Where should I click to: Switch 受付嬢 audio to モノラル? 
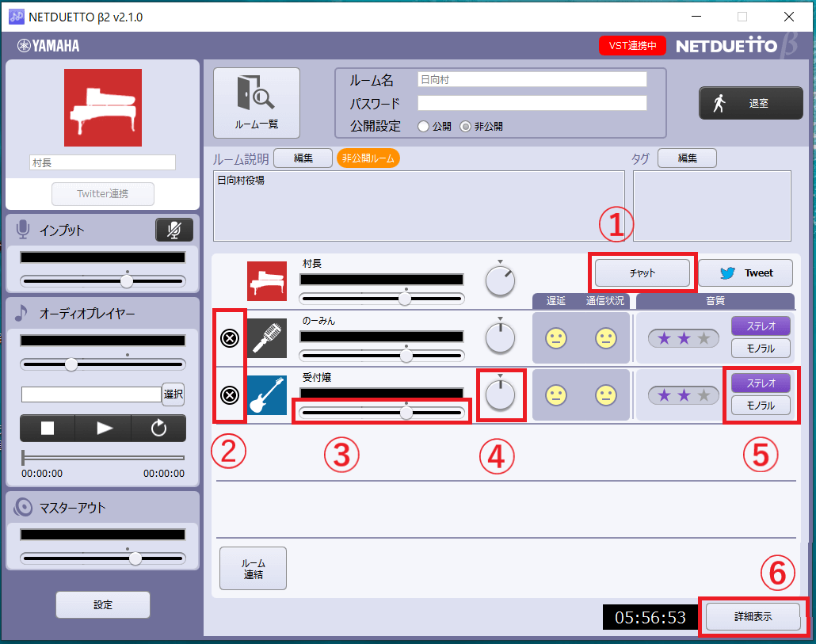pos(761,406)
